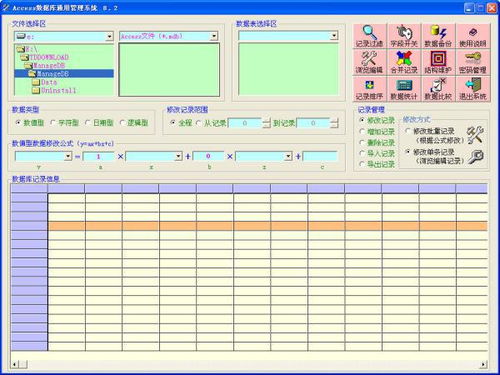The height and width of the screenshot is (375, 500).
Task: Click the data table list box
Action: point(289,69)
